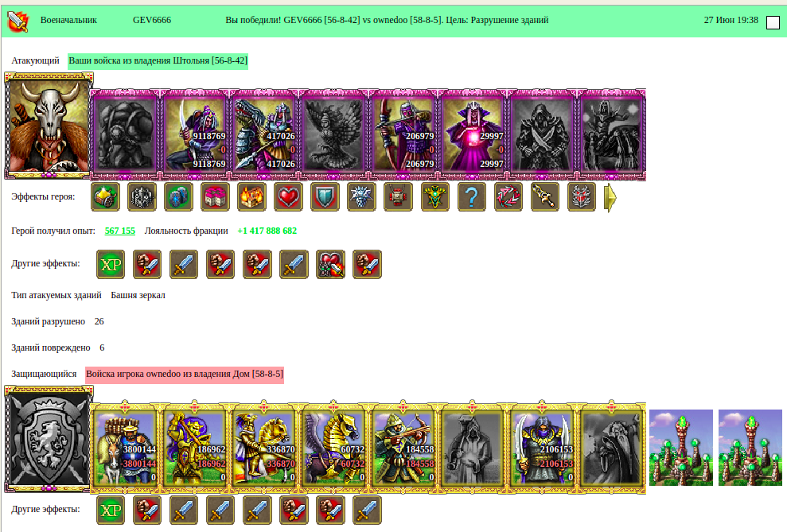The height and width of the screenshot is (532, 787).
Task: Open the hero experience link 567 155
Action: tap(120, 231)
